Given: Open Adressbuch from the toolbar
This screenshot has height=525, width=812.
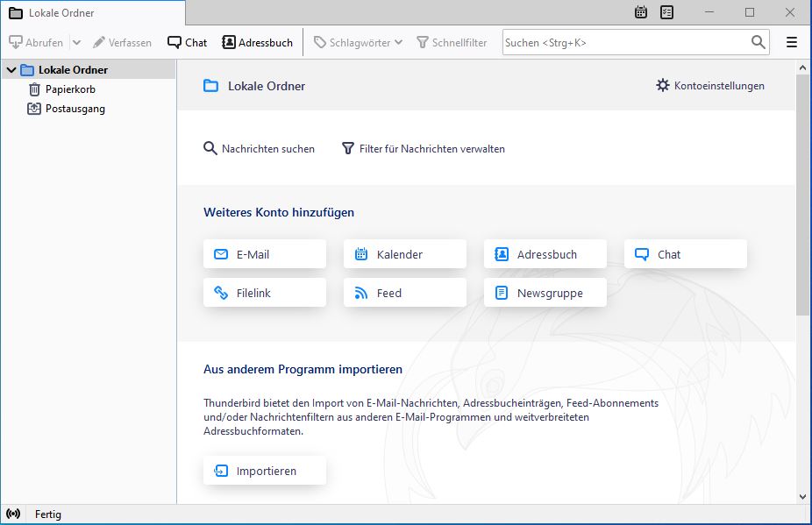Looking at the screenshot, I should point(257,42).
